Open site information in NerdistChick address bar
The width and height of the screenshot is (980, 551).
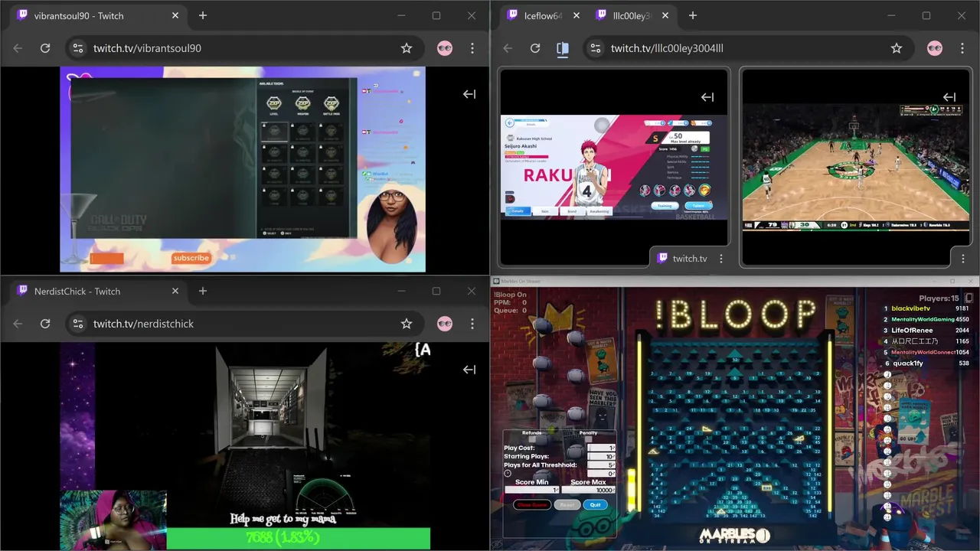(77, 324)
